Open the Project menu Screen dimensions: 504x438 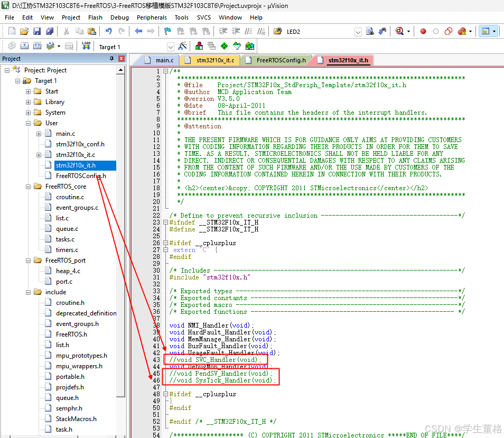71,17
